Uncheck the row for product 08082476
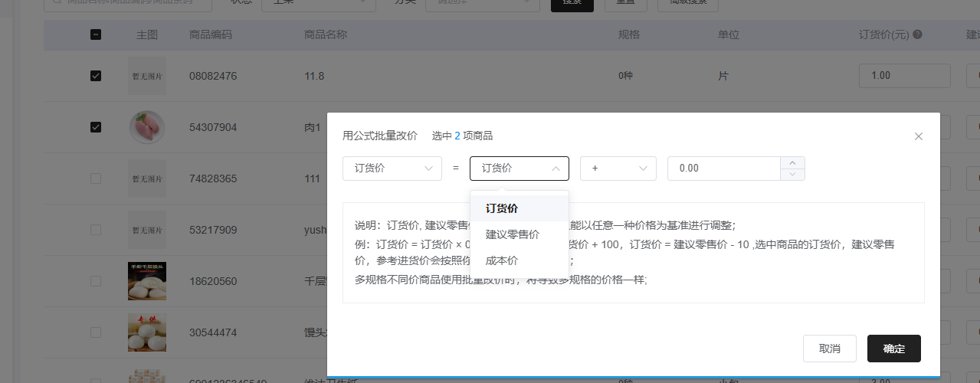Screen dimensions: 980x383 click(x=96, y=76)
